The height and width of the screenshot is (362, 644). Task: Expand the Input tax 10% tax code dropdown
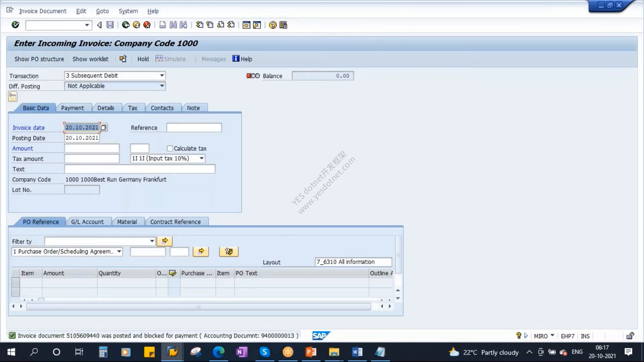point(202,159)
